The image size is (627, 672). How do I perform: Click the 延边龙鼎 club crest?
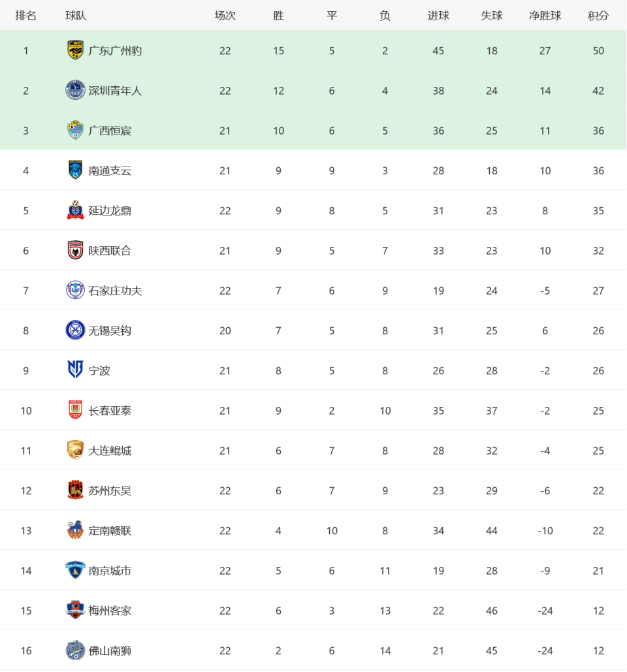tap(75, 210)
